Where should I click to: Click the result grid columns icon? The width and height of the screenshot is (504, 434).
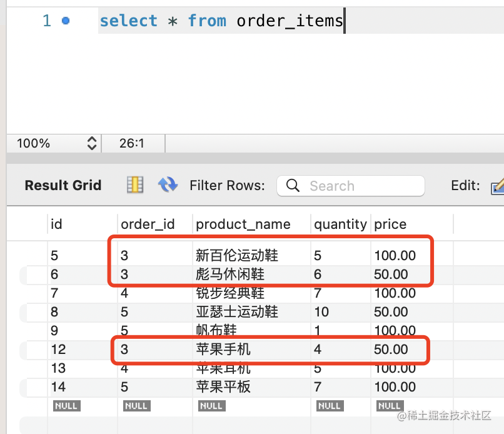click(135, 184)
